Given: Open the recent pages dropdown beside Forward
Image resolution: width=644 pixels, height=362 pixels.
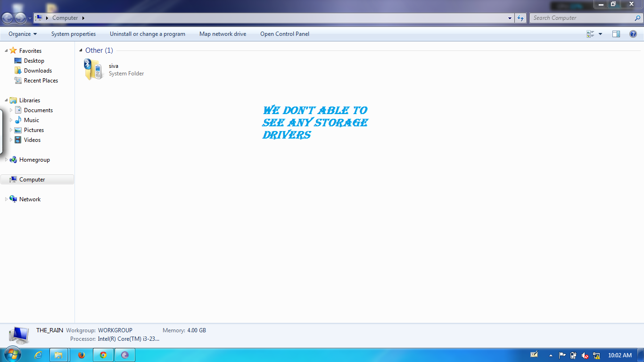Looking at the screenshot, I should (30, 18).
